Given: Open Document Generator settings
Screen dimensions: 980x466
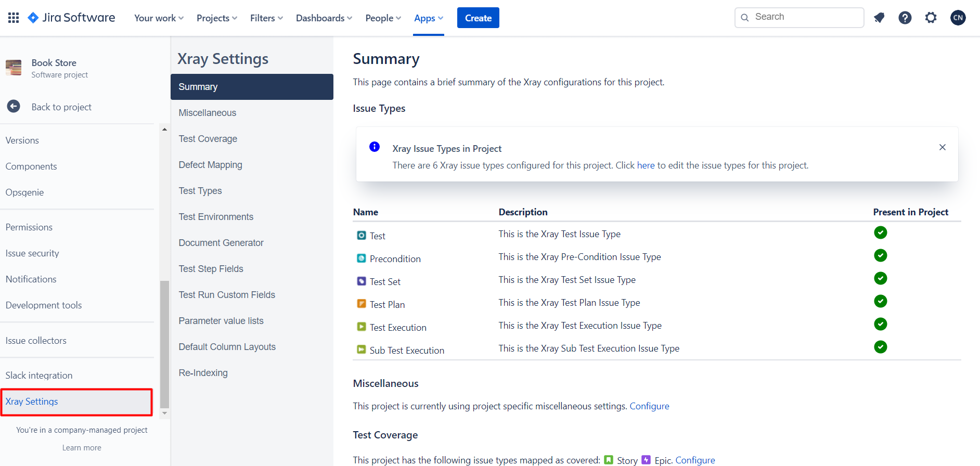Looking at the screenshot, I should pyautogui.click(x=252, y=243).
